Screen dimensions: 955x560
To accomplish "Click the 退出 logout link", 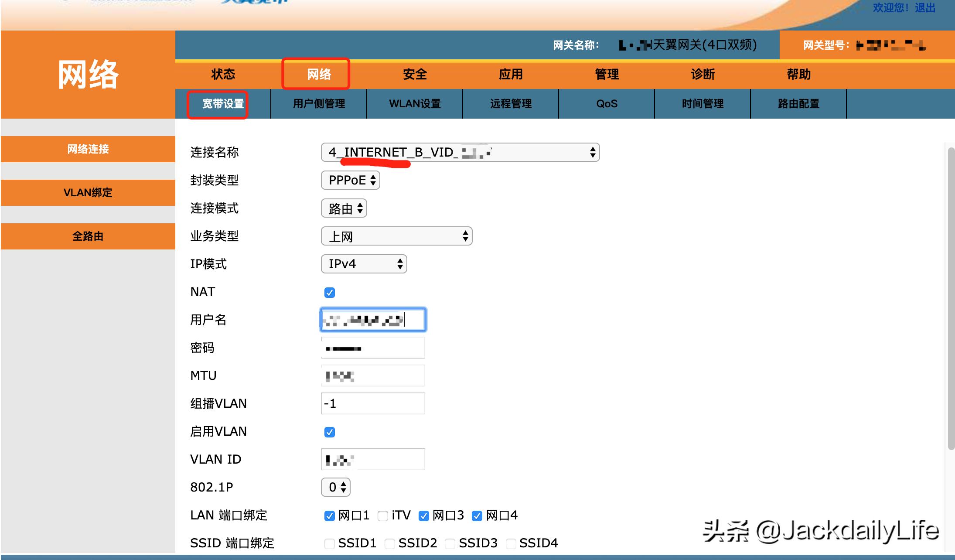I will (x=926, y=7).
